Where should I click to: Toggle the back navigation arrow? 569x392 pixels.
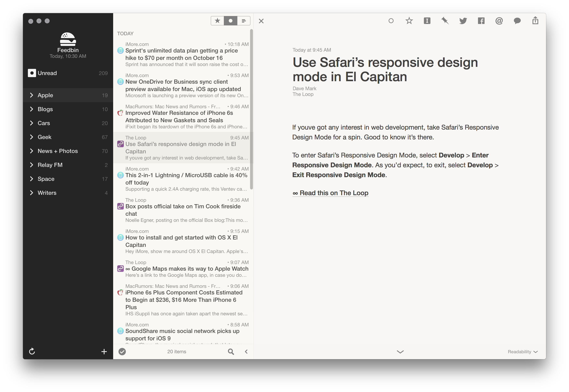click(246, 351)
